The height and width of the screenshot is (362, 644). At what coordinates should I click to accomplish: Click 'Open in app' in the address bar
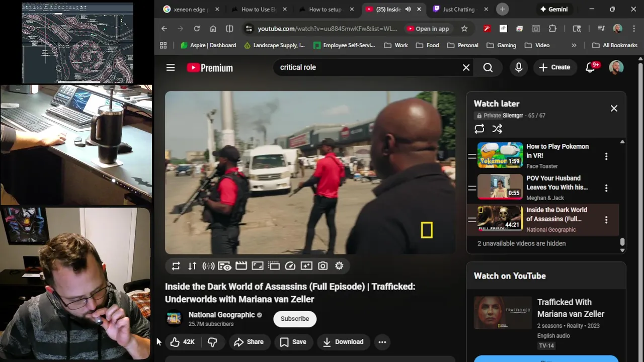pyautogui.click(x=428, y=29)
